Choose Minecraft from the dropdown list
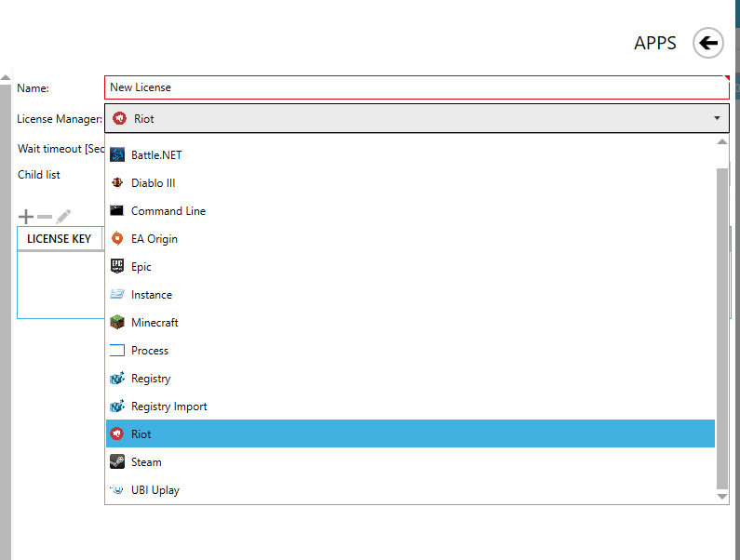 click(410, 322)
